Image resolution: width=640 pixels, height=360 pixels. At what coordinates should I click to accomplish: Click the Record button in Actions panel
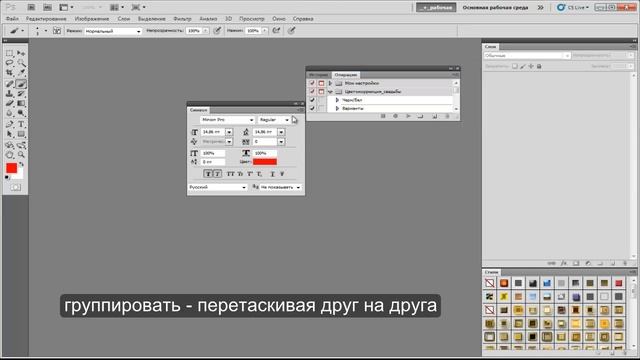(x=395, y=116)
